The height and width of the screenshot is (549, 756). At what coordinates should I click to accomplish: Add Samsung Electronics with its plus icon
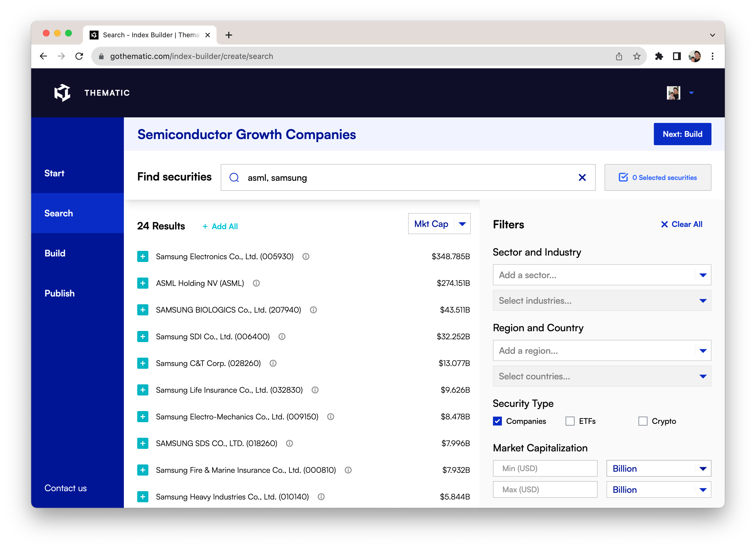pyautogui.click(x=143, y=256)
